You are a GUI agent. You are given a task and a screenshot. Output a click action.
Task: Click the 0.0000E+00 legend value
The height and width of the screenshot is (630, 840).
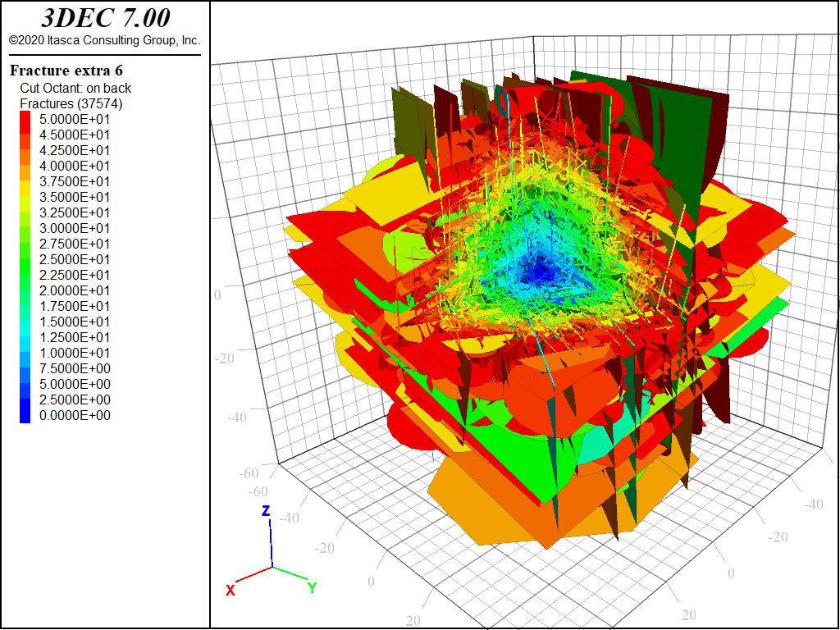coord(75,415)
